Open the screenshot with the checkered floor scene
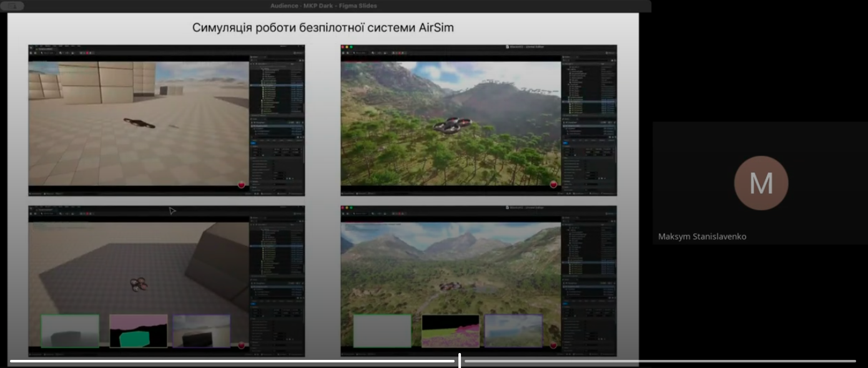 (x=167, y=120)
